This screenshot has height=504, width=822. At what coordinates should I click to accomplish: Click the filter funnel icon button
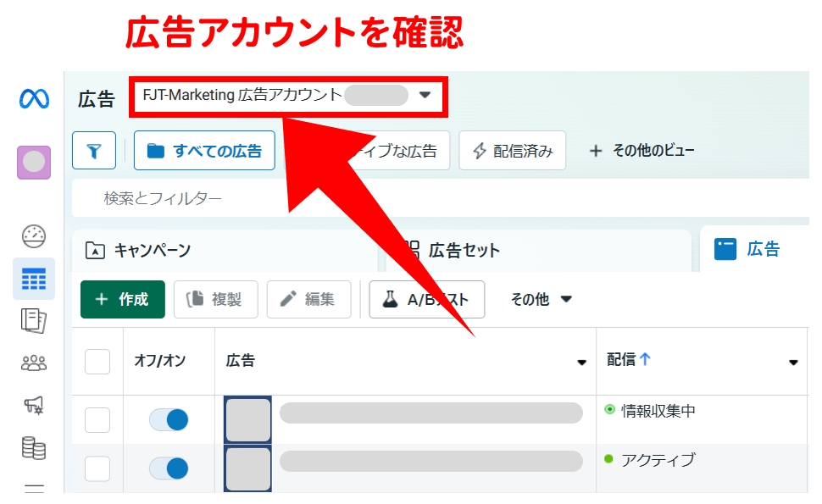coord(94,151)
